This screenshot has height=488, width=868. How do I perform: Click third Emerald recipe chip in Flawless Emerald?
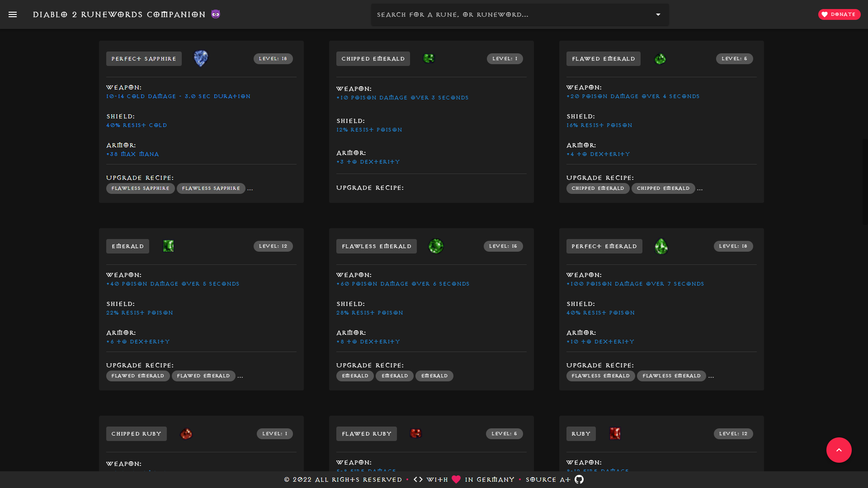click(x=434, y=376)
